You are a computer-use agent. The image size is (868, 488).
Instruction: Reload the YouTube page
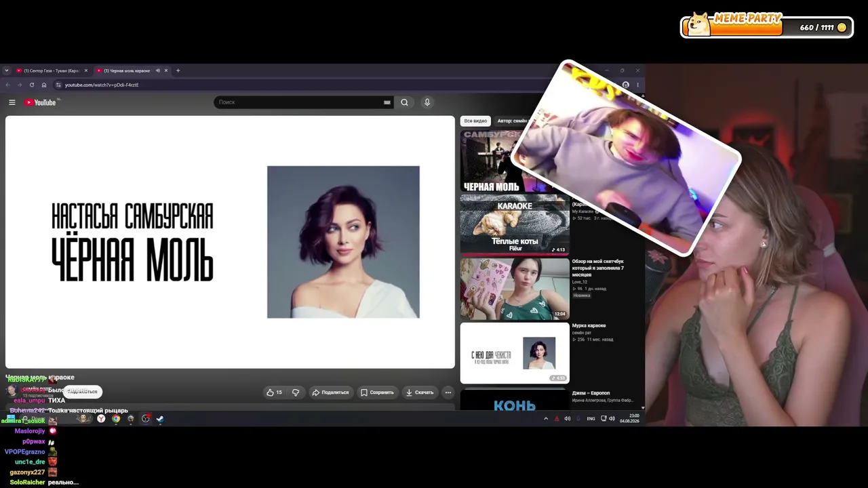point(32,85)
